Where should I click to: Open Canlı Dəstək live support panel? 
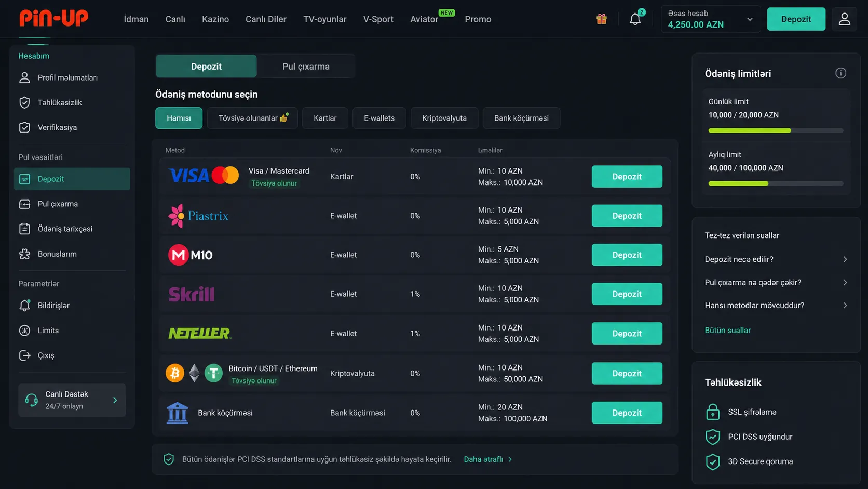pos(72,400)
